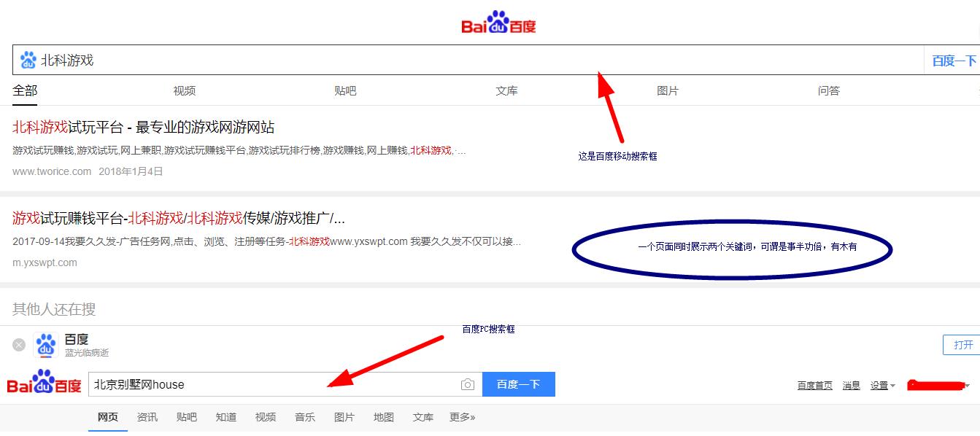Click snippet starting 2017-09-14我要久久发

pyautogui.click(x=267, y=241)
